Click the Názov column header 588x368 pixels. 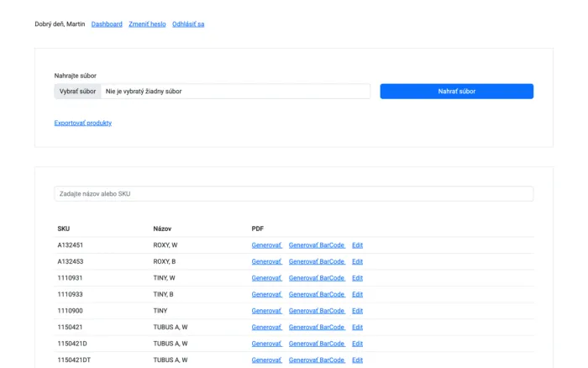(x=162, y=229)
